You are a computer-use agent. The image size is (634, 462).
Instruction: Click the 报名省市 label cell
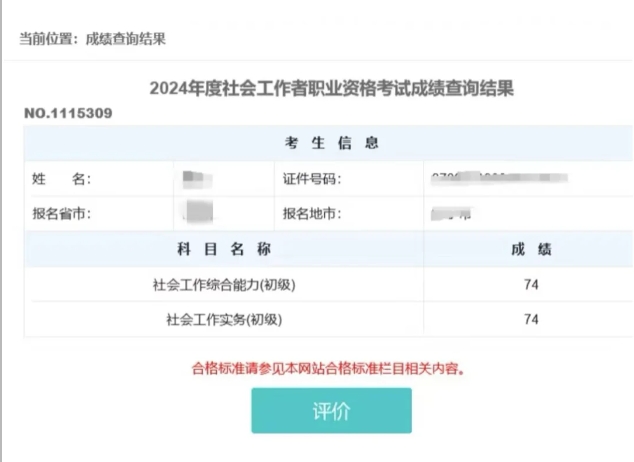click(62, 214)
